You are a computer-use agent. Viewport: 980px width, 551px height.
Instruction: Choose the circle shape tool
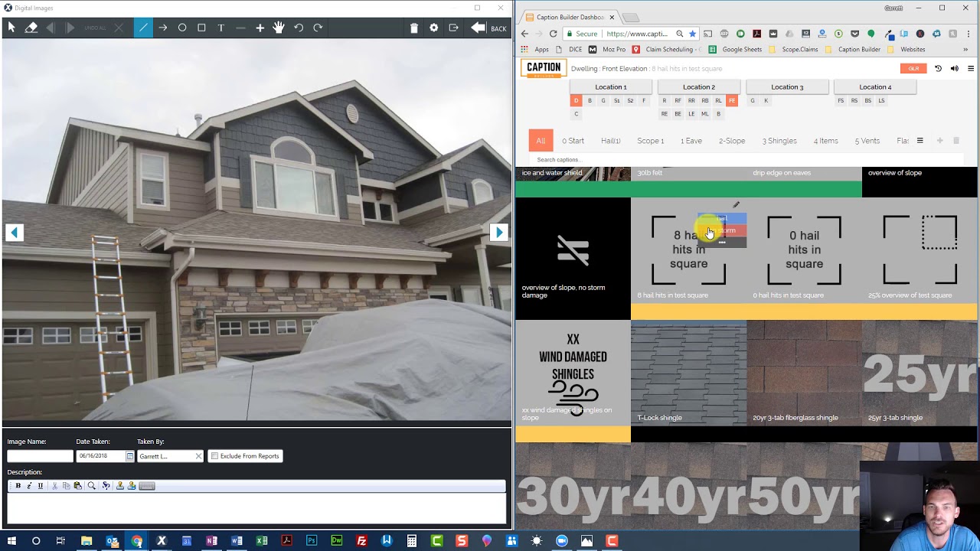coord(182,28)
